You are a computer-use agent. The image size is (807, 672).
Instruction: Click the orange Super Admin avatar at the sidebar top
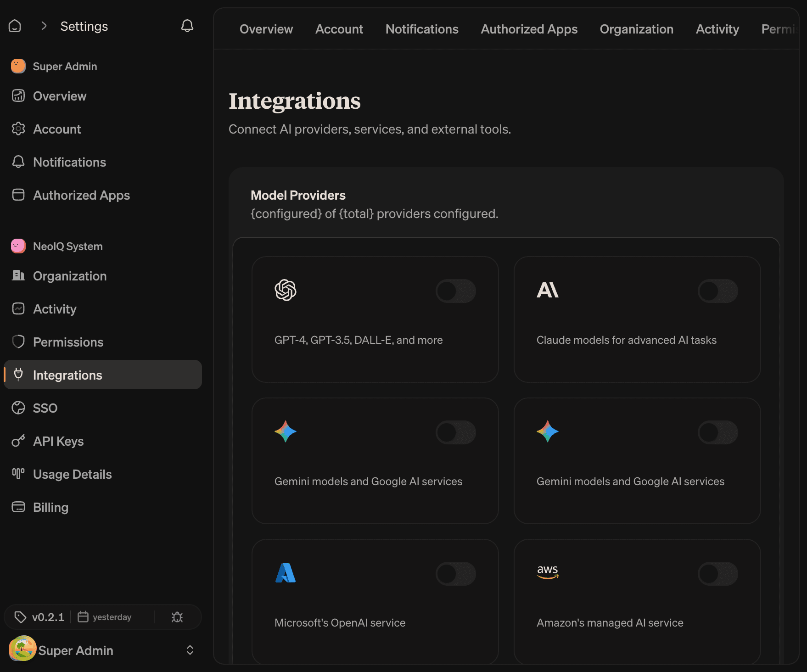(18, 66)
